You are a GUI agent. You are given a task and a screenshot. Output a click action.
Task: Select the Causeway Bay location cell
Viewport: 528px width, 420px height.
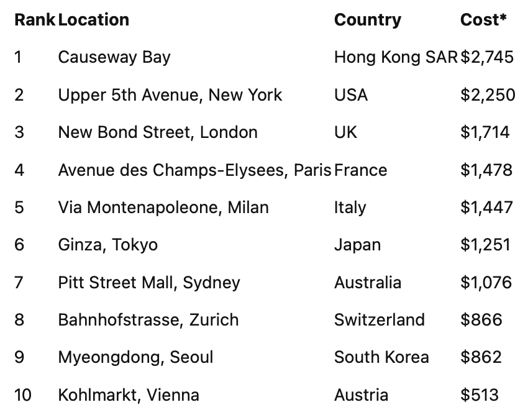[114, 57]
